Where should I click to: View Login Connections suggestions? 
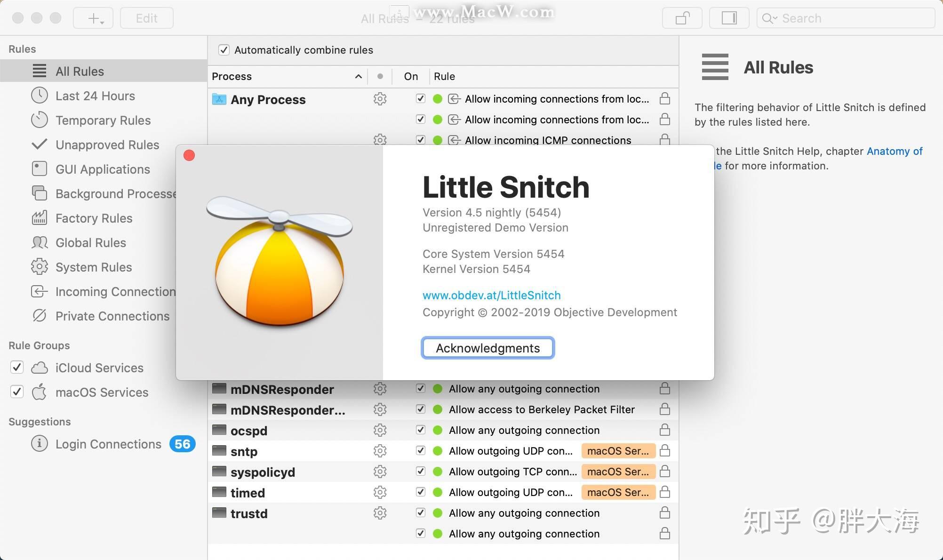109,444
